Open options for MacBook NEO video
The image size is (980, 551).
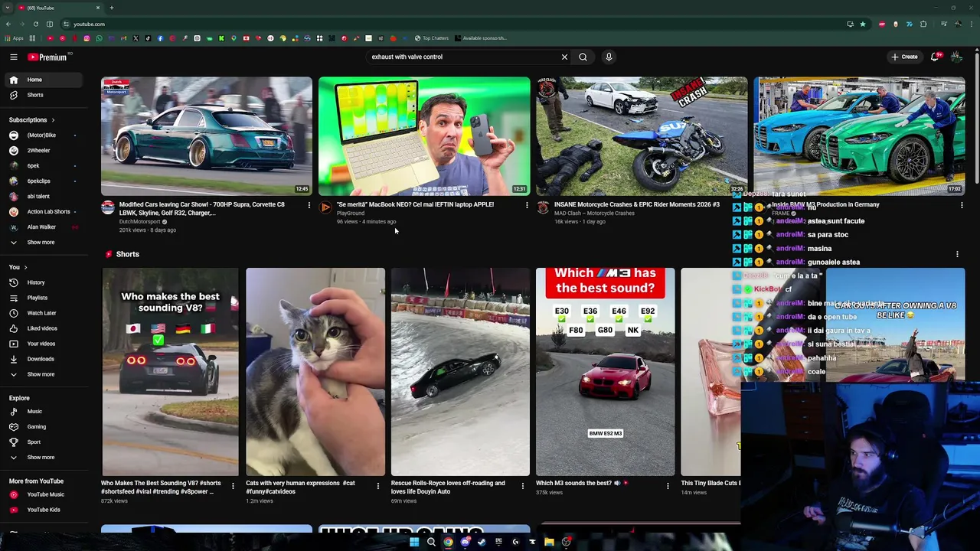(x=526, y=205)
